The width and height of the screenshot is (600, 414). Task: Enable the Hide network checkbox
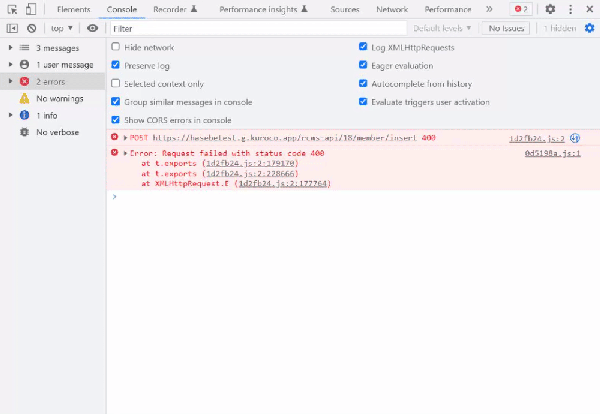[116, 47]
